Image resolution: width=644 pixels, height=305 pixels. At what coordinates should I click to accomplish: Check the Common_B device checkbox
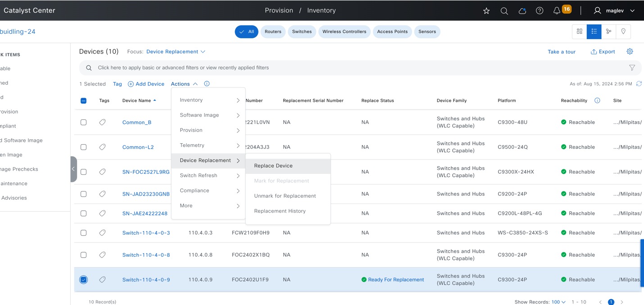point(83,122)
